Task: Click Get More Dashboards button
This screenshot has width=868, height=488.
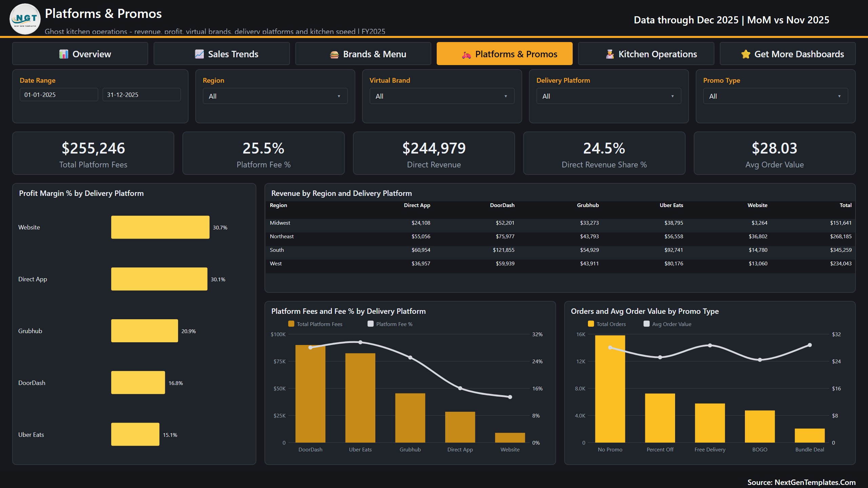Action: tap(788, 54)
